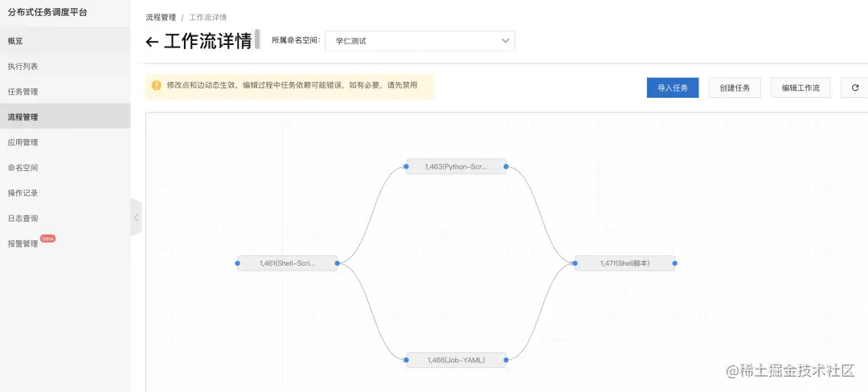Click the right port of node 1,463
868x392 pixels.
(x=506, y=166)
